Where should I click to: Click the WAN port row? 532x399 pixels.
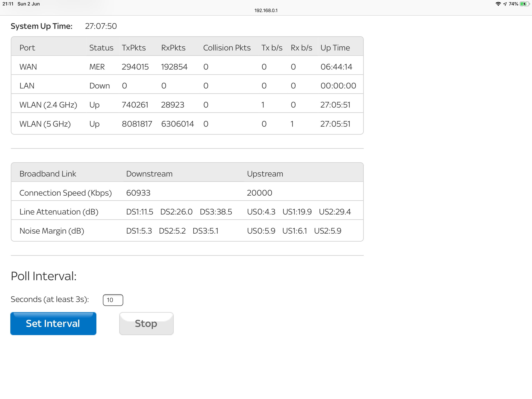[187, 66]
